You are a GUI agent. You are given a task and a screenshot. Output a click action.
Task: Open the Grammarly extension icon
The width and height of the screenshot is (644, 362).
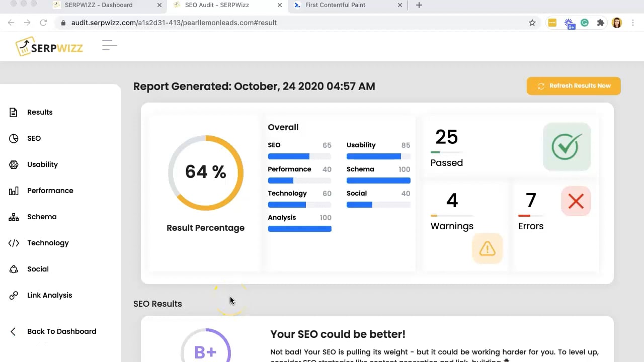(x=585, y=23)
